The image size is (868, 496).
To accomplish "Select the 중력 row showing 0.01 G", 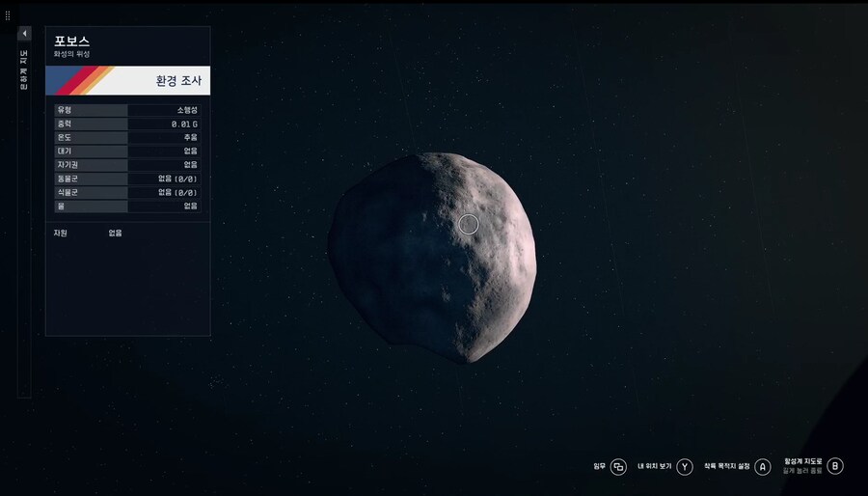I will coord(127,124).
